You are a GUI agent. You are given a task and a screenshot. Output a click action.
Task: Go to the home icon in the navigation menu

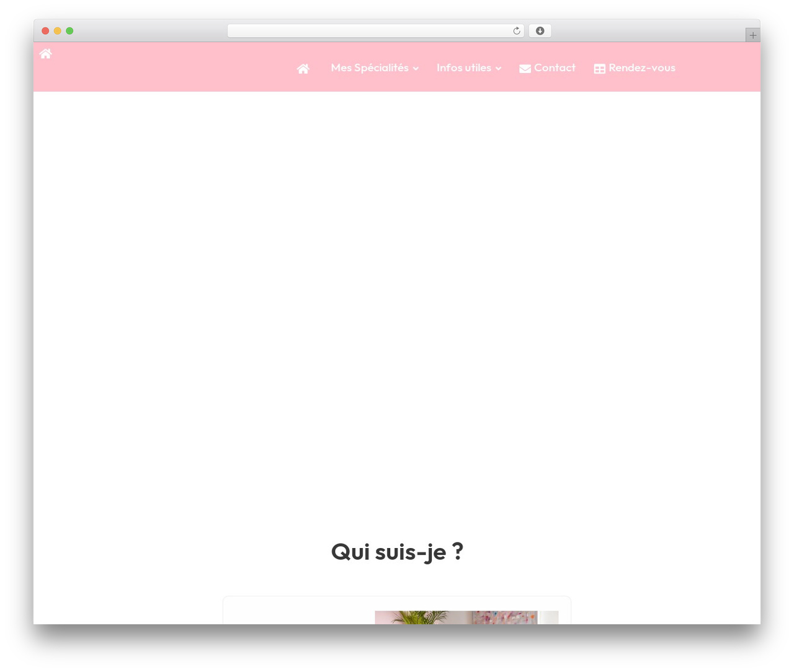pos(303,69)
